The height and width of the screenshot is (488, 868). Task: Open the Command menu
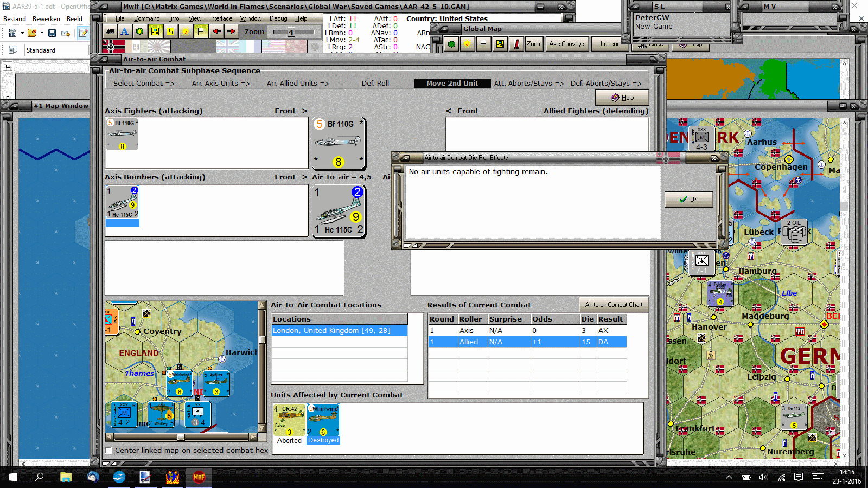point(147,18)
